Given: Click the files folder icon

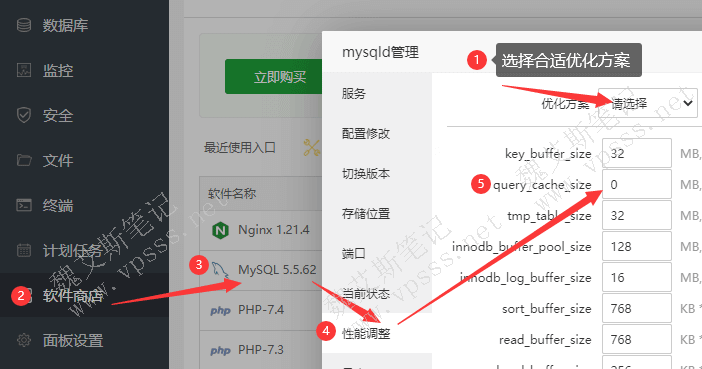Looking at the screenshot, I should tap(24, 160).
